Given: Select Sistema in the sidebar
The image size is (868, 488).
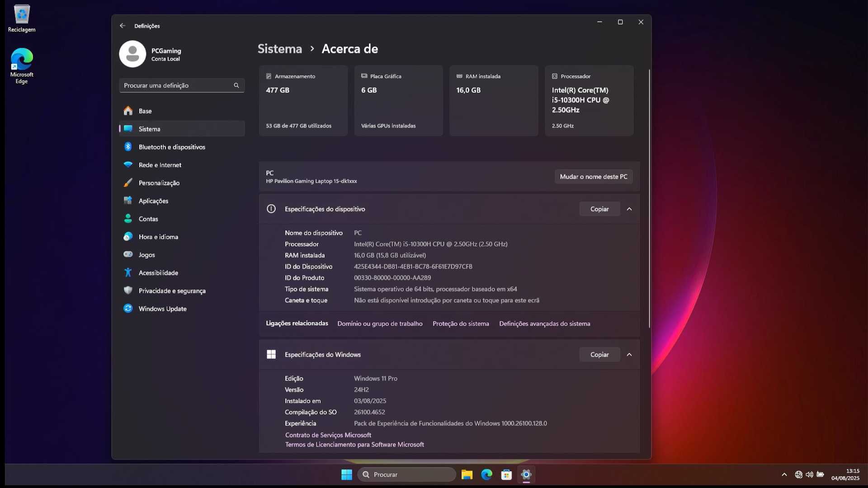Looking at the screenshot, I should (182, 129).
